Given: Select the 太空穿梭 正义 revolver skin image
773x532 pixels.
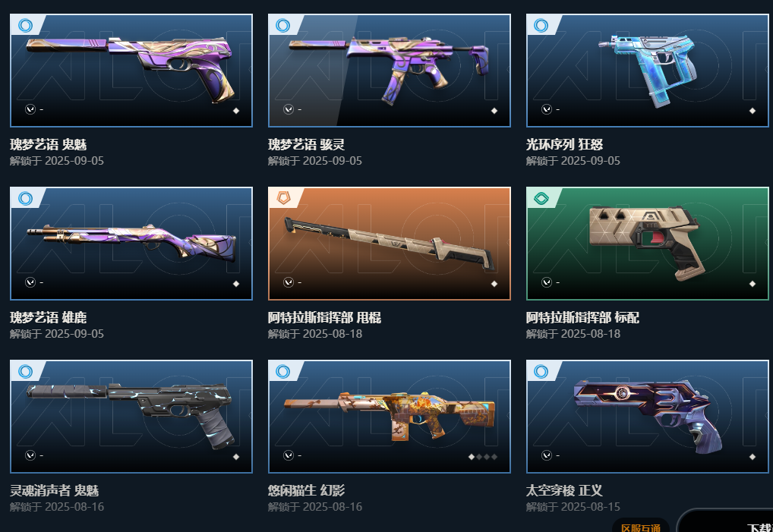Looking at the screenshot, I should pyautogui.click(x=647, y=416).
